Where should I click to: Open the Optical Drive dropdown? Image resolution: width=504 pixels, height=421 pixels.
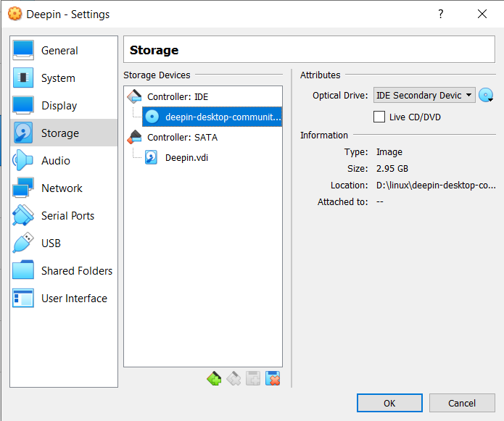pyautogui.click(x=424, y=95)
